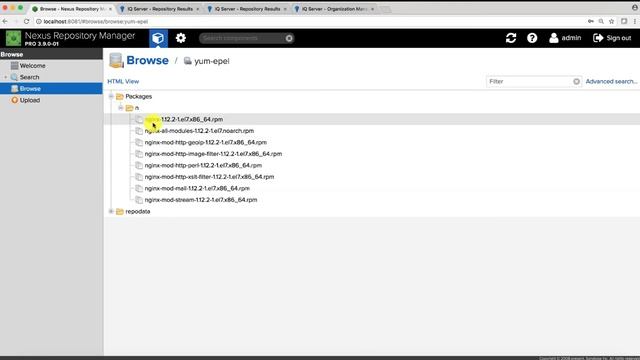Bookmark page with star icon

point(611,21)
